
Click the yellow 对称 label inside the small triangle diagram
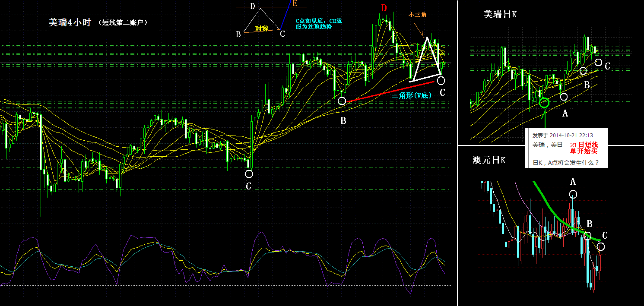coord(261,28)
